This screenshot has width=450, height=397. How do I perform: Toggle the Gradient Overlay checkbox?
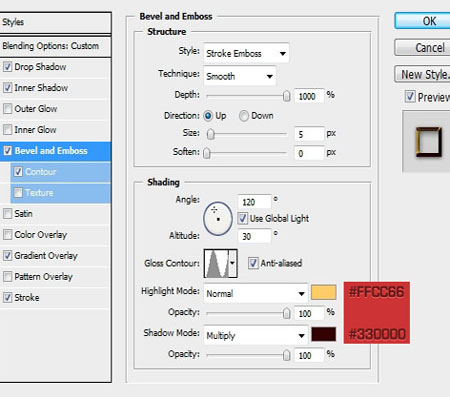[x=7, y=256]
